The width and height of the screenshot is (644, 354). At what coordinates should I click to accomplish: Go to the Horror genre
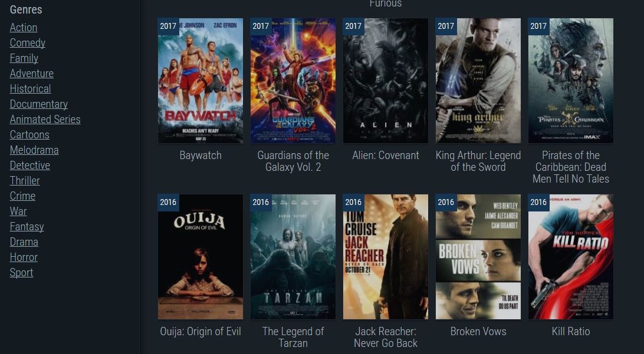(24, 257)
